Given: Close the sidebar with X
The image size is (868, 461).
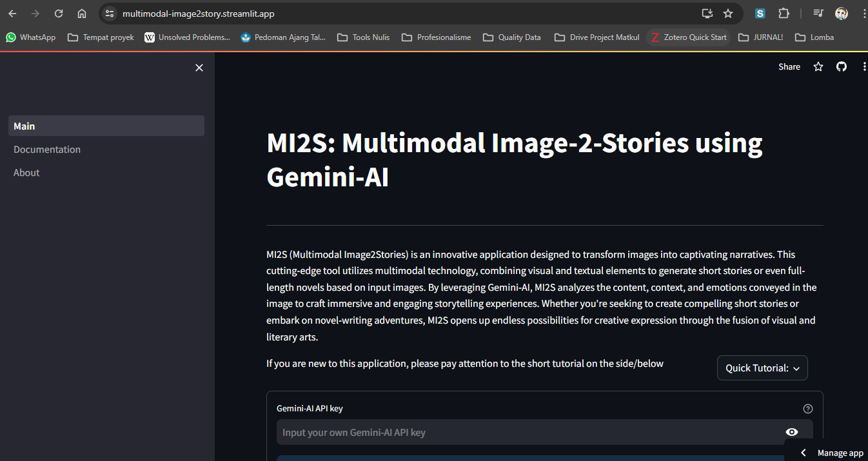Looking at the screenshot, I should [199, 68].
